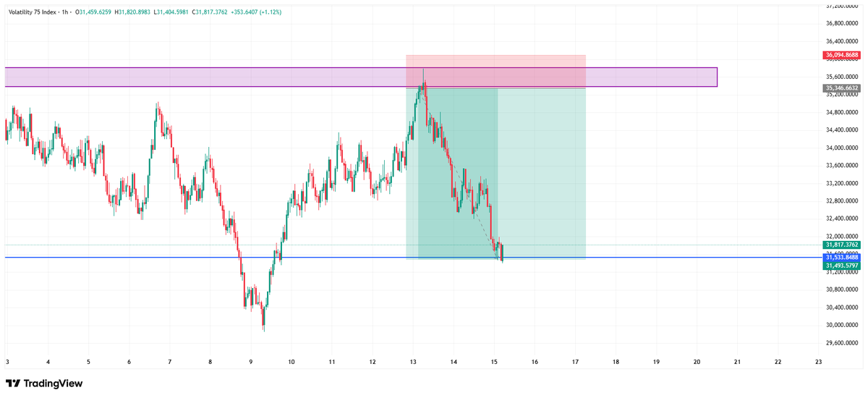
Task: Click date 23 on the time axis
Action: [x=818, y=360]
